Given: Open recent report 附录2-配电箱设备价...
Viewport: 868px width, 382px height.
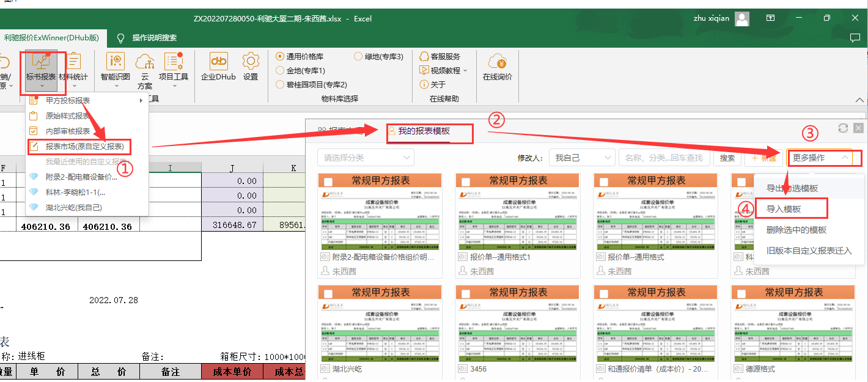Looking at the screenshot, I should (81, 177).
